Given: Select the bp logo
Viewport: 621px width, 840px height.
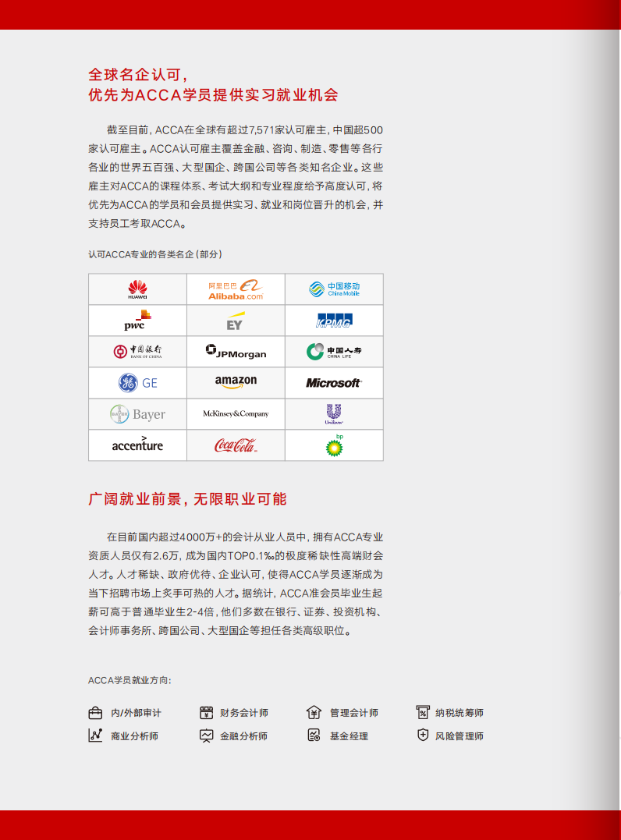Looking at the screenshot, I should pyautogui.click(x=335, y=445).
